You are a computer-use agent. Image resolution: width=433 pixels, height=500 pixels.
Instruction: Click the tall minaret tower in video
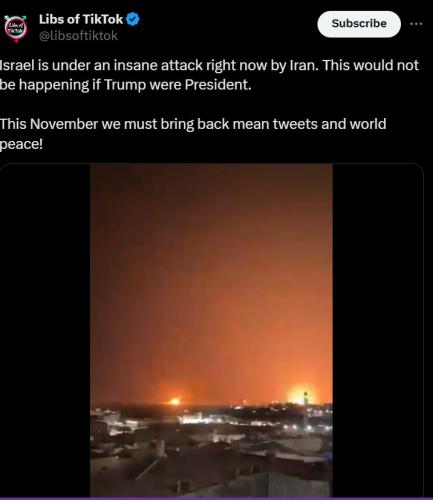[x=305, y=411]
